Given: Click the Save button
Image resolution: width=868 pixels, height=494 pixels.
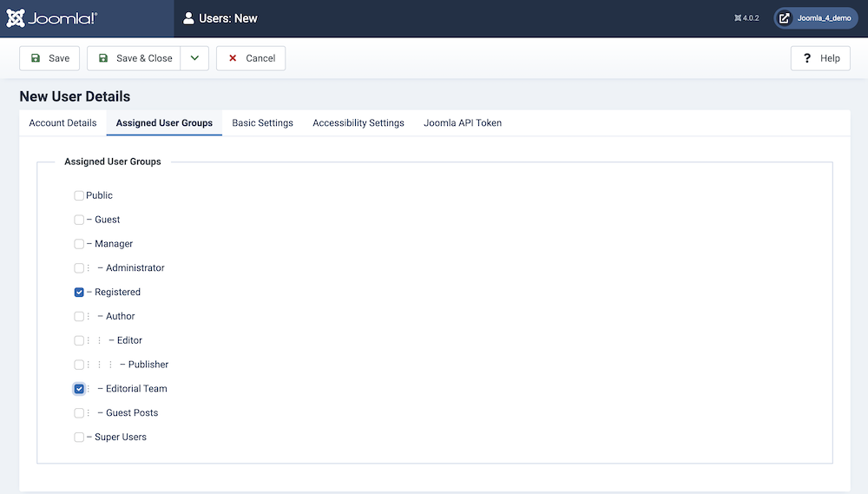Looking at the screenshot, I should (x=49, y=58).
